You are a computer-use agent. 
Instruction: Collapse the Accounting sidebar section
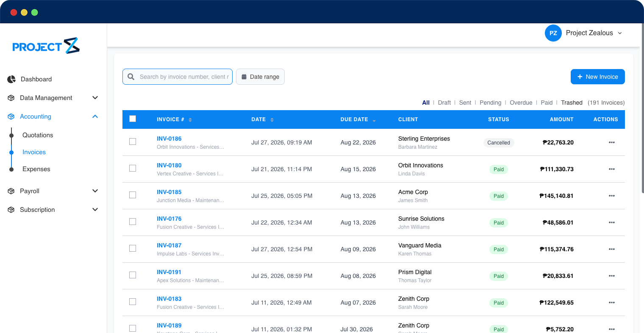(95, 117)
